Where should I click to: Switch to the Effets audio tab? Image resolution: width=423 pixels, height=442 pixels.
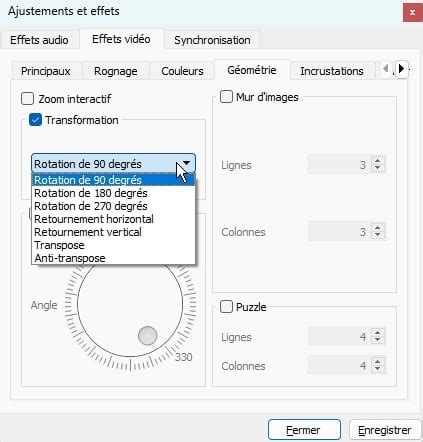(39, 40)
